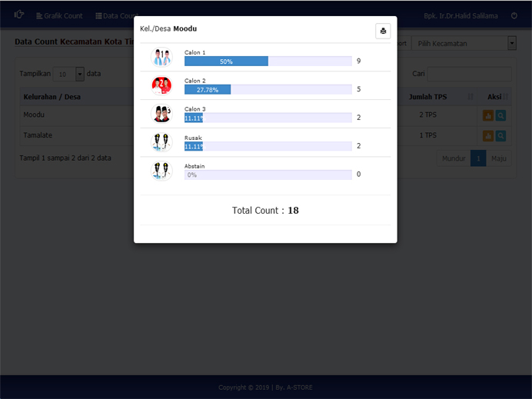The height and width of the screenshot is (399, 532).
Task: Open the Grafik Count menu
Action: tap(59, 15)
